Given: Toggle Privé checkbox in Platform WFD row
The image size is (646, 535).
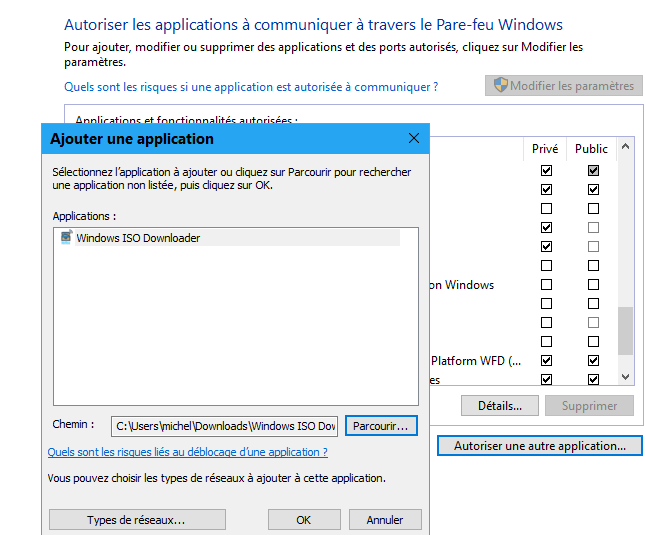Looking at the screenshot, I should (546, 360).
